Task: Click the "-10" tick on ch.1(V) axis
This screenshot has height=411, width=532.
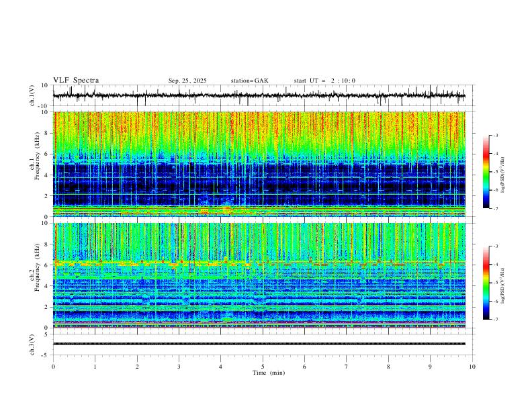Action: coord(44,106)
